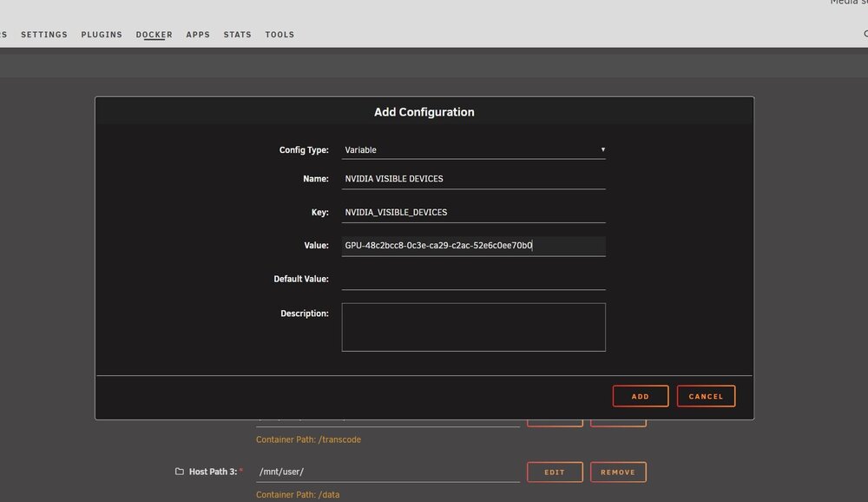This screenshot has height=502, width=868.
Task: Open the SETTINGS menu tab
Action: (44, 35)
